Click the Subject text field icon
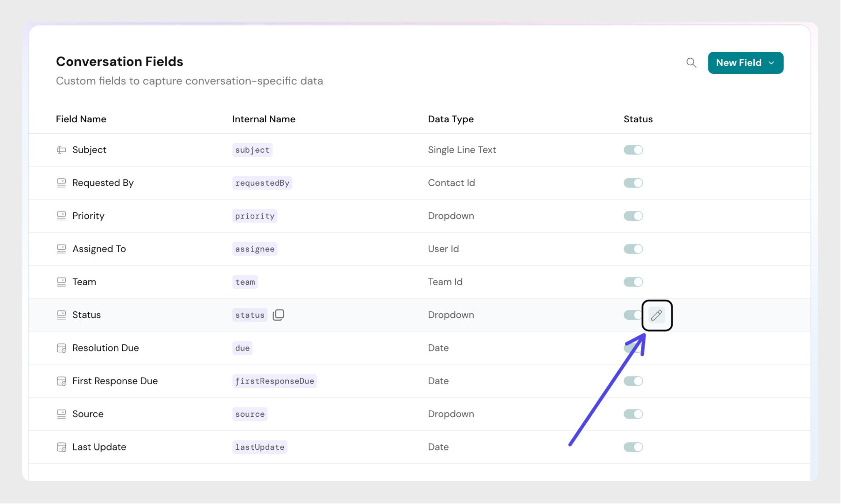This screenshot has height=504, width=841. pos(61,150)
